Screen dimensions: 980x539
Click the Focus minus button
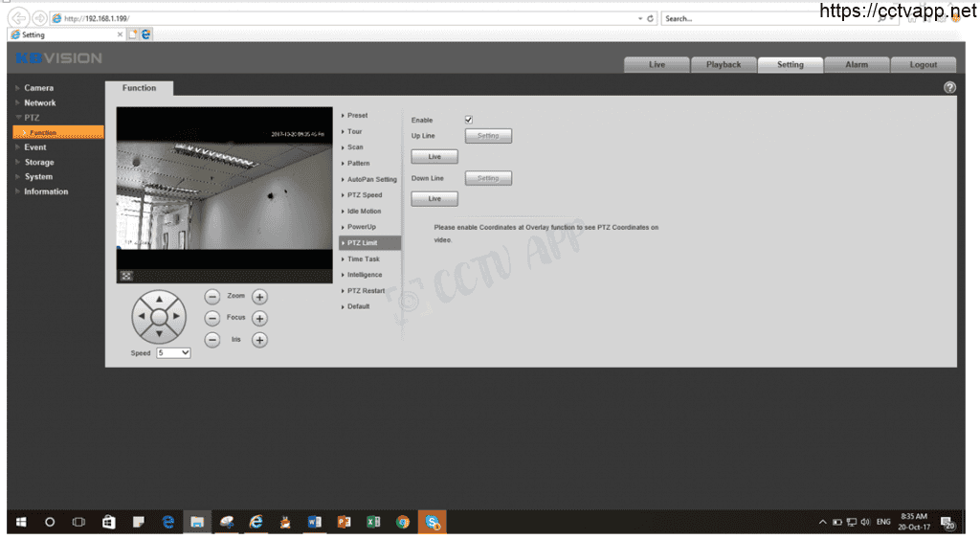click(212, 318)
